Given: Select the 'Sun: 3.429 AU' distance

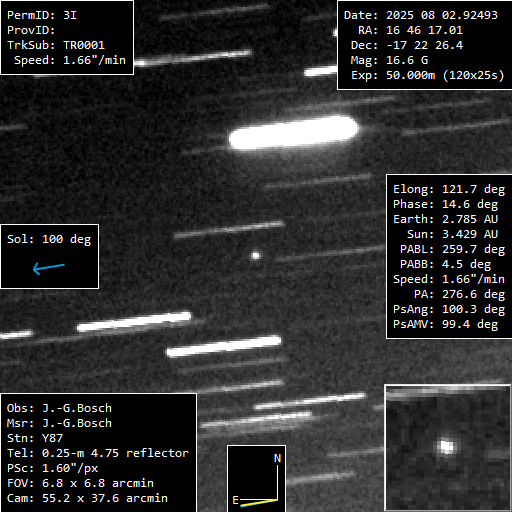Looking at the screenshot, I should pyautogui.click(x=452, y=234).
